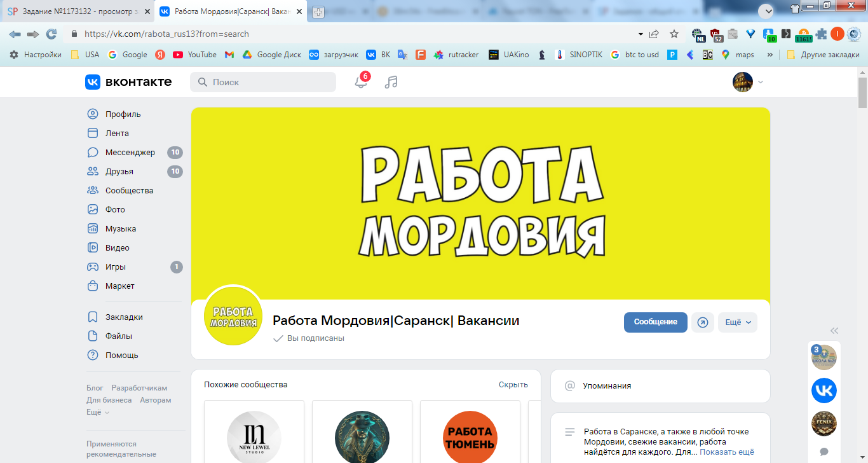Open the Extensions puzzle piece menu
Screen dimensions: 868x463
821,34
